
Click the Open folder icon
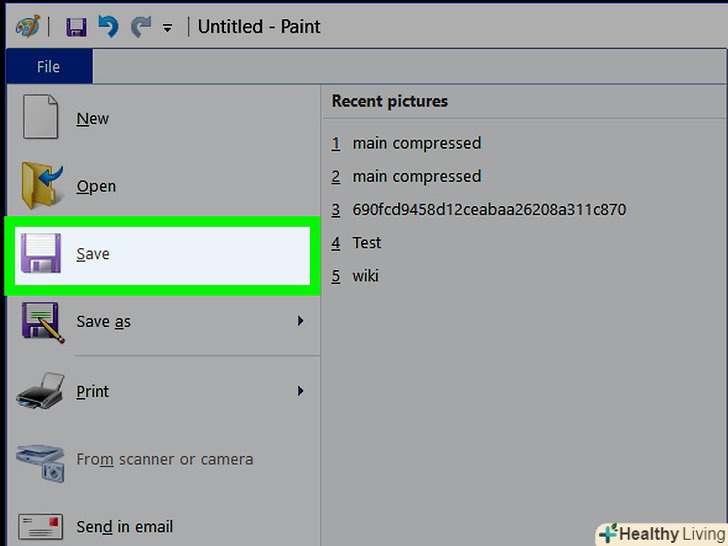pyautogui.click(x=41, y=185)
